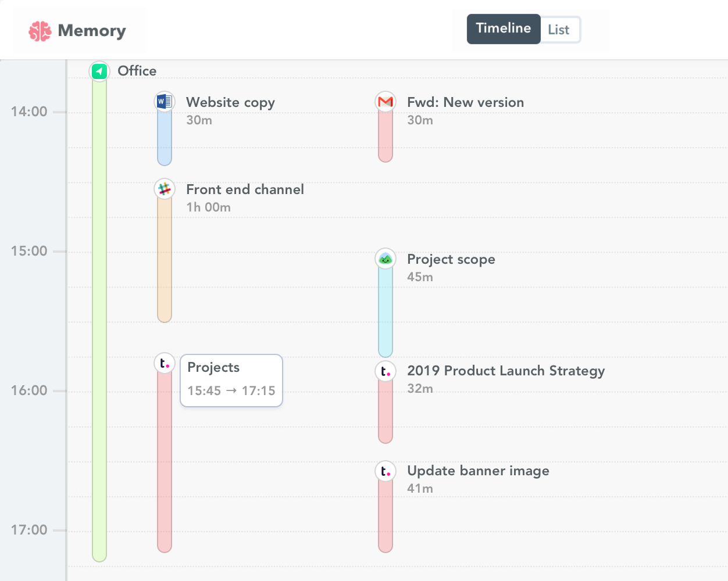Select the Gmail icon on Fwd: New version
The height and width of the screenshot is (581, 728).
[386, 101]
